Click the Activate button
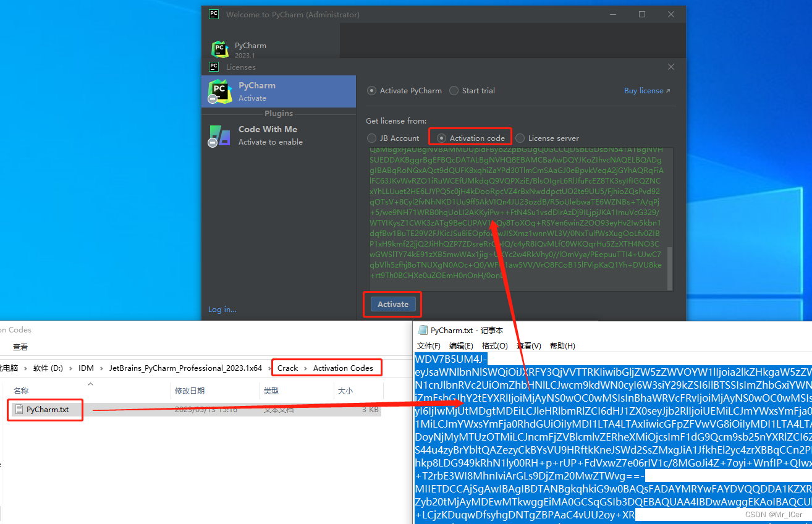The width and height of the screenshot is (812, 524). coord(393,304)
